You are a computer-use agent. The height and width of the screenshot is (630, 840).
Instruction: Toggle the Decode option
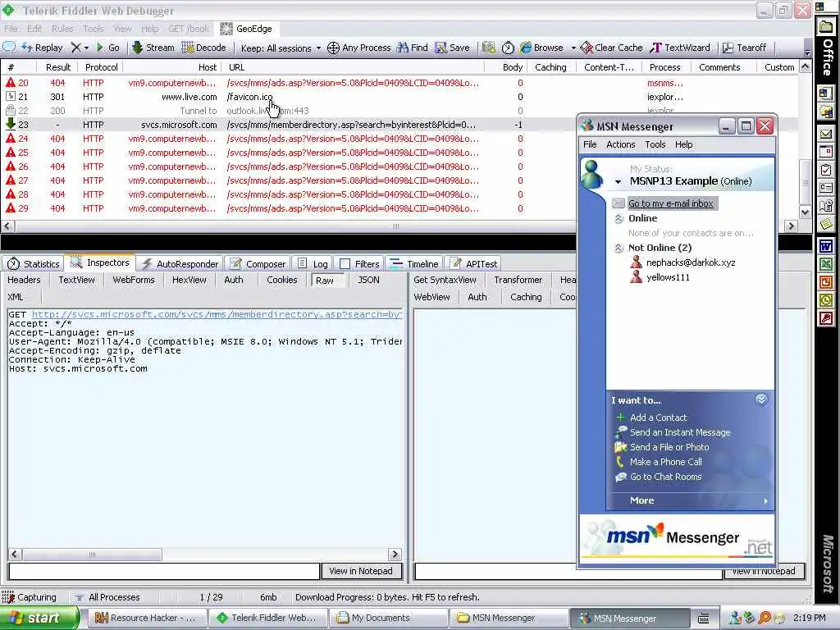(x=203, y=48)
